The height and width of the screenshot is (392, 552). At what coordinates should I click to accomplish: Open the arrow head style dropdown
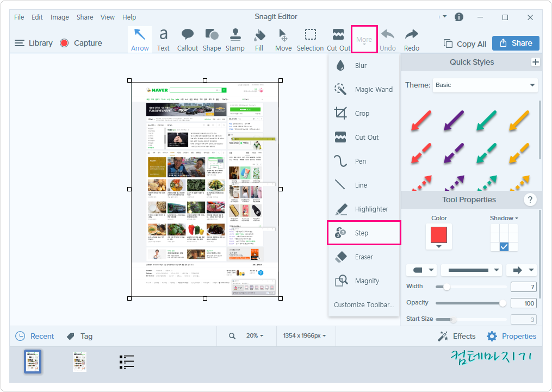(x=522, y=270)
